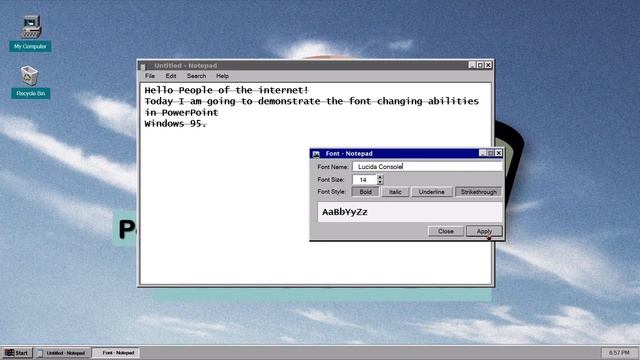The image size is (640, 360).
Task: Close the Untitled - Notepad window
Action: 488,65
